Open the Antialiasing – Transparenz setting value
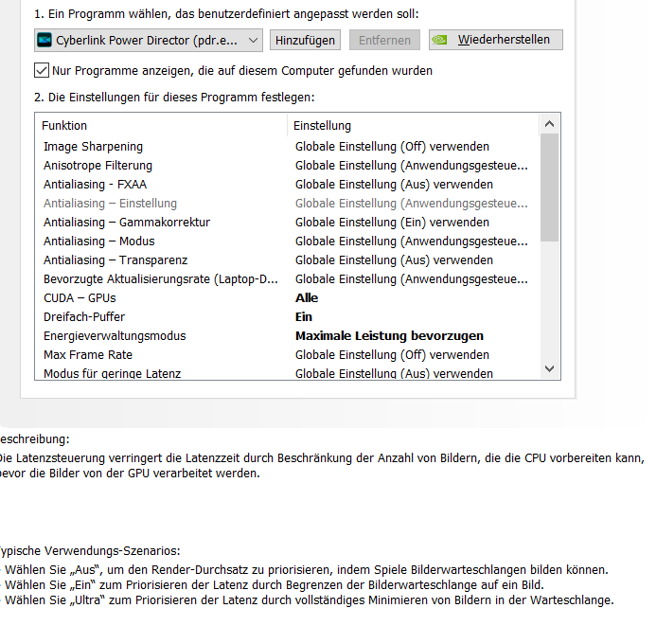The image size is (656, 644). [x=394, y=259]
